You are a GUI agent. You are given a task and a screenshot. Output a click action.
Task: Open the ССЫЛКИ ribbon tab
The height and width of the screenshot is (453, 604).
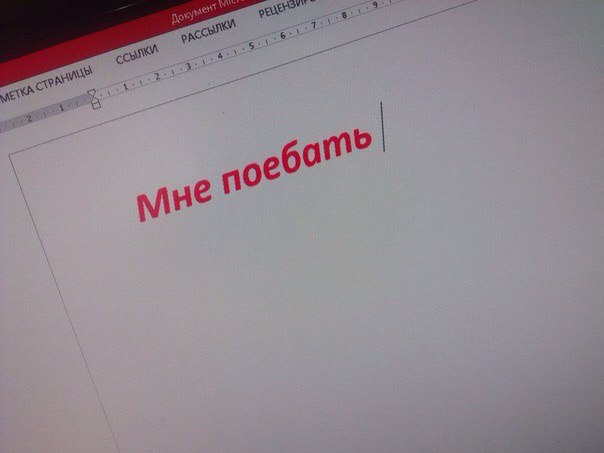pos(137,54)
